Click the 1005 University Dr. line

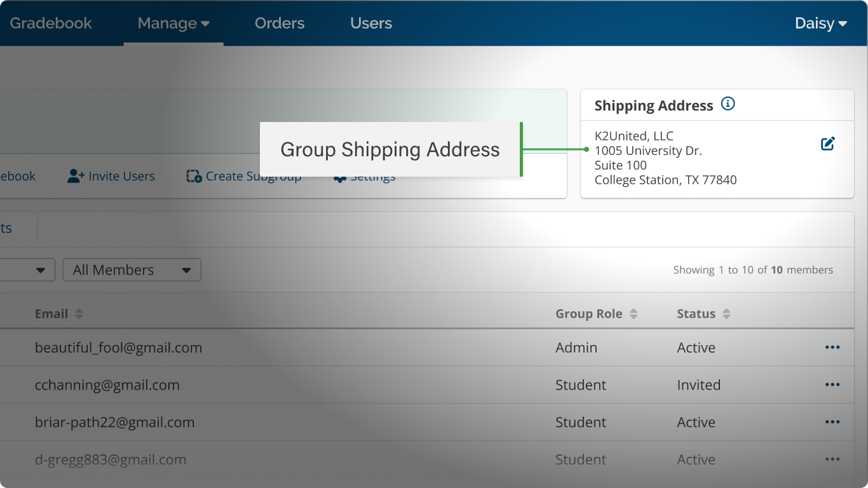[648, 151]
